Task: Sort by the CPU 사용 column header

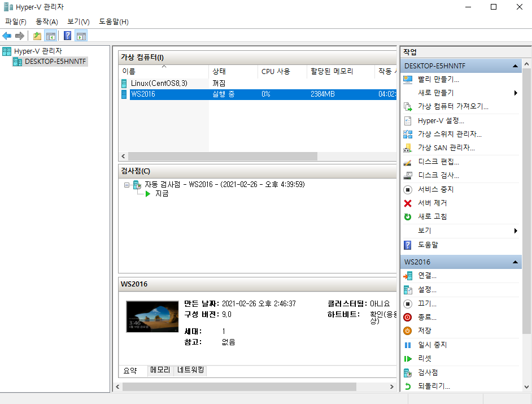Action: pyautogui.click(x=282, y=71)
